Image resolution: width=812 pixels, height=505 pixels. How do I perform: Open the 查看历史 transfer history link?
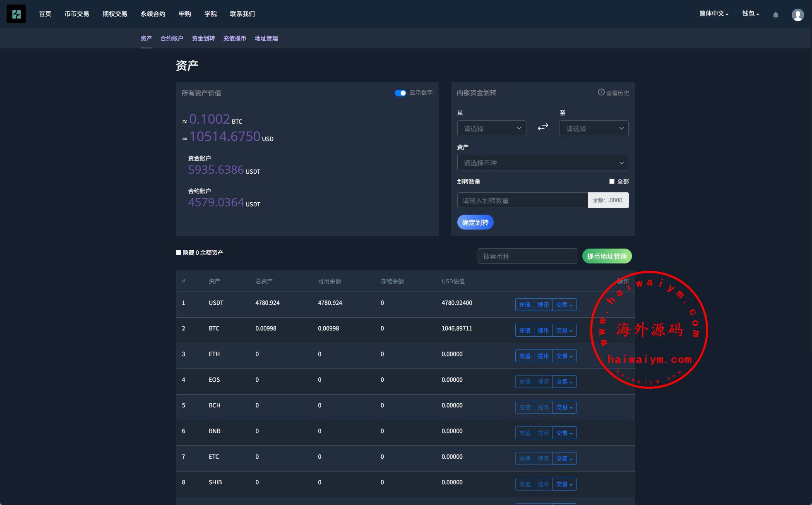[x=613, y=93]
